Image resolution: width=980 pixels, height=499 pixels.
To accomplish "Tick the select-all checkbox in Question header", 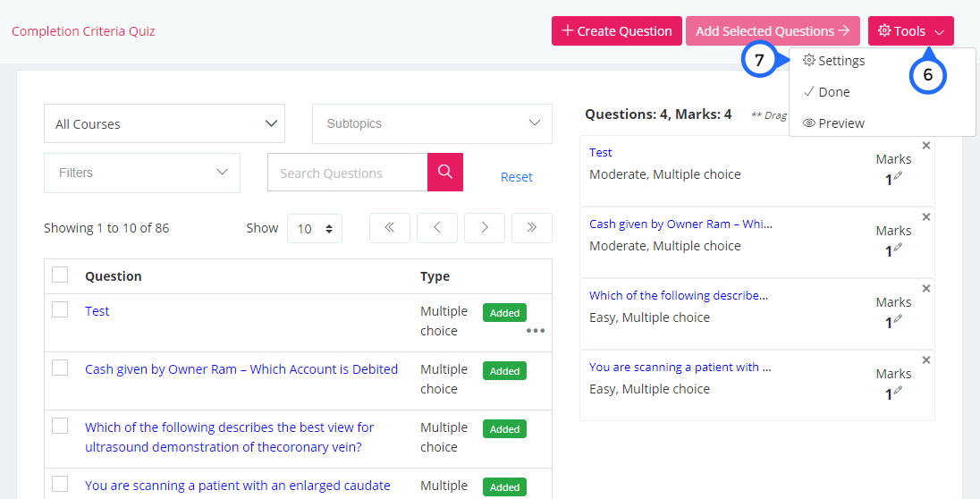I will (x=60, y=275).
